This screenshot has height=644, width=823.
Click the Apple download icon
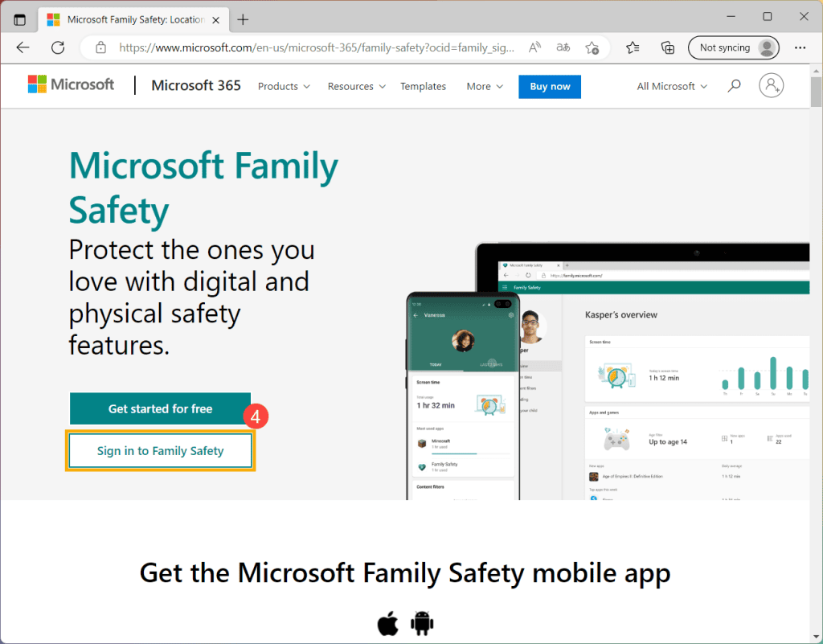point(388,623)
